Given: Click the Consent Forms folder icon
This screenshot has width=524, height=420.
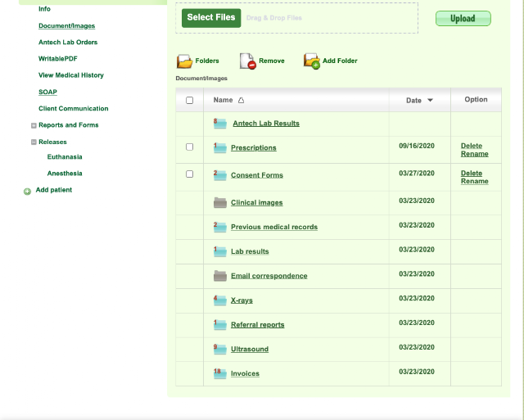Looking at the screenshot, I should click(220, 175).
